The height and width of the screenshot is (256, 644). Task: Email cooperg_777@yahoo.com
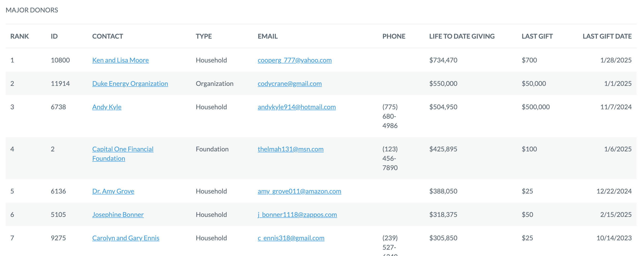pos(295,60)
